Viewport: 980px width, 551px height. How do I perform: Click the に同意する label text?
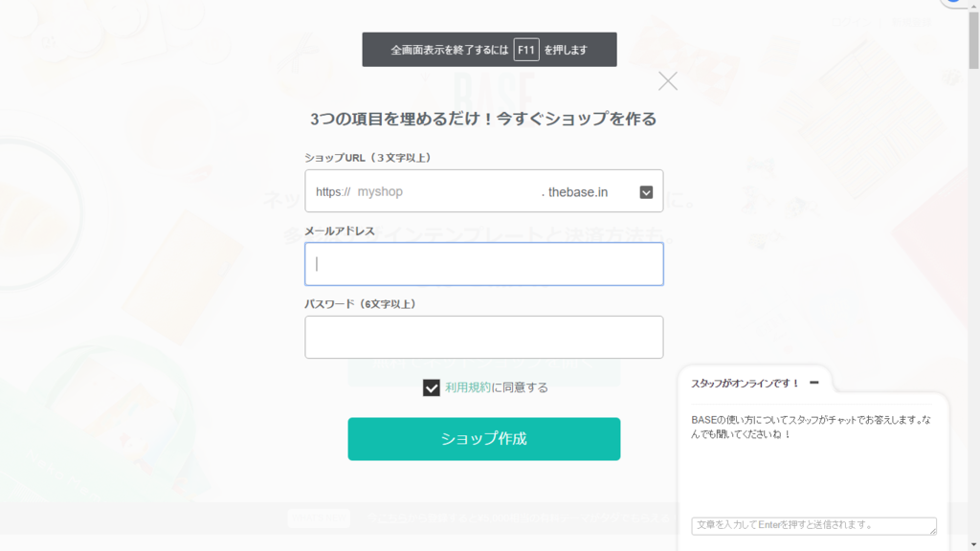[x=520, y=387]
